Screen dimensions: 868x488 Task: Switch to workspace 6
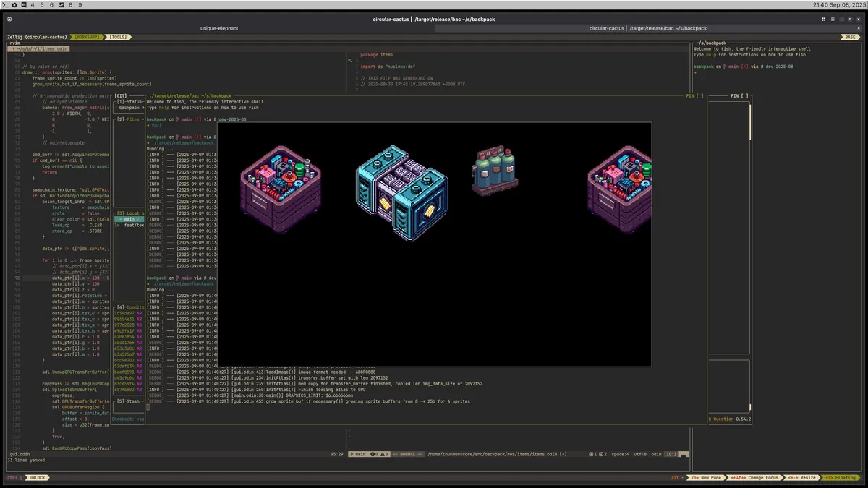[x=51, y=4]
